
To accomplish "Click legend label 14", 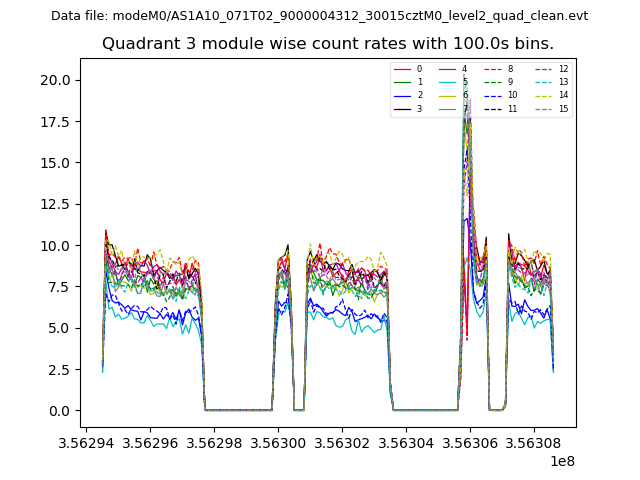I will pos(563,95).
